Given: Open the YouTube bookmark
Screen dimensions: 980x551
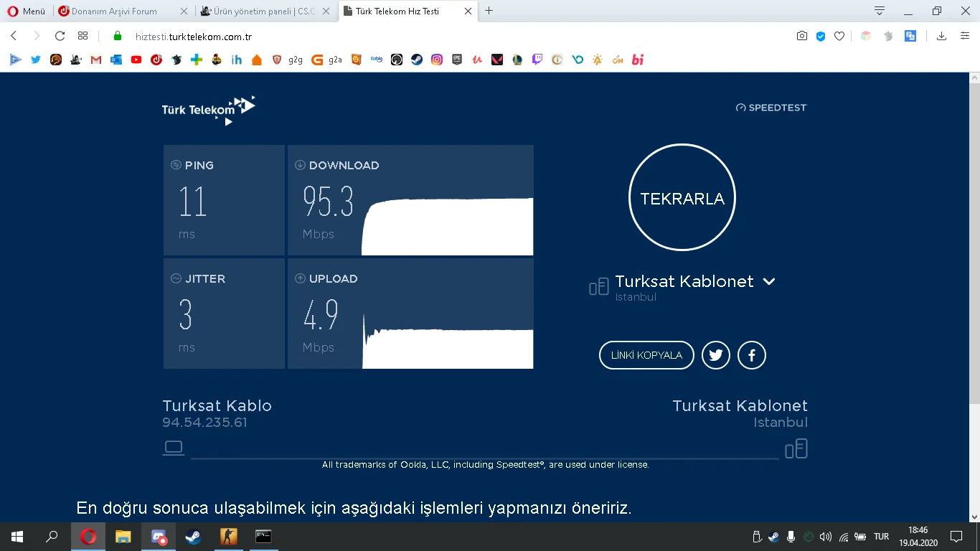Looking at the screenshot, I should (136, 60).
